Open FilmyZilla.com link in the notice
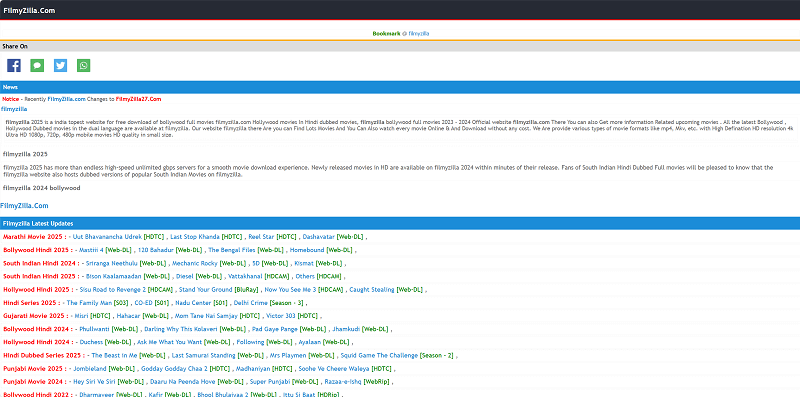Viewport: 800px width, 397px height. pyautogui.click(x=66, y=99)
